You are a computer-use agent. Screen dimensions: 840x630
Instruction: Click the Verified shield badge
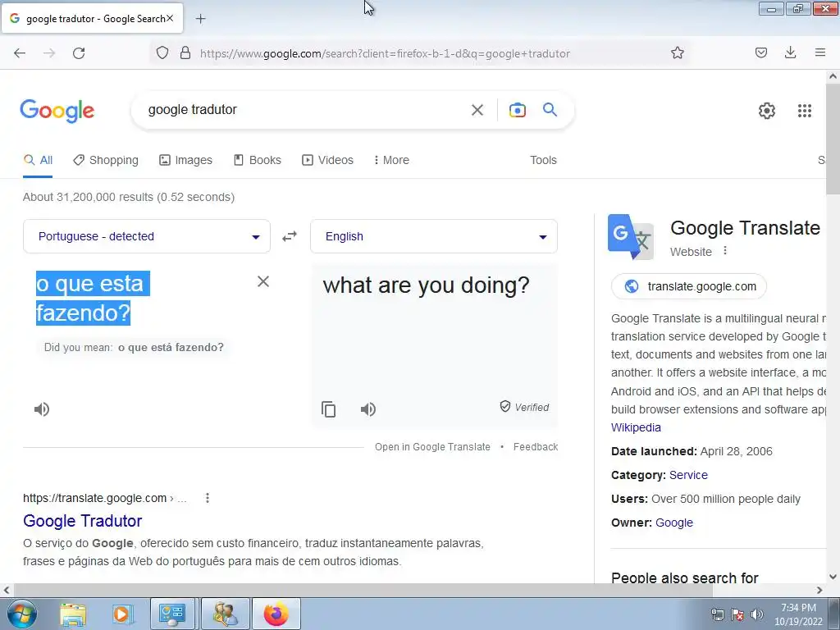[524, 407]
